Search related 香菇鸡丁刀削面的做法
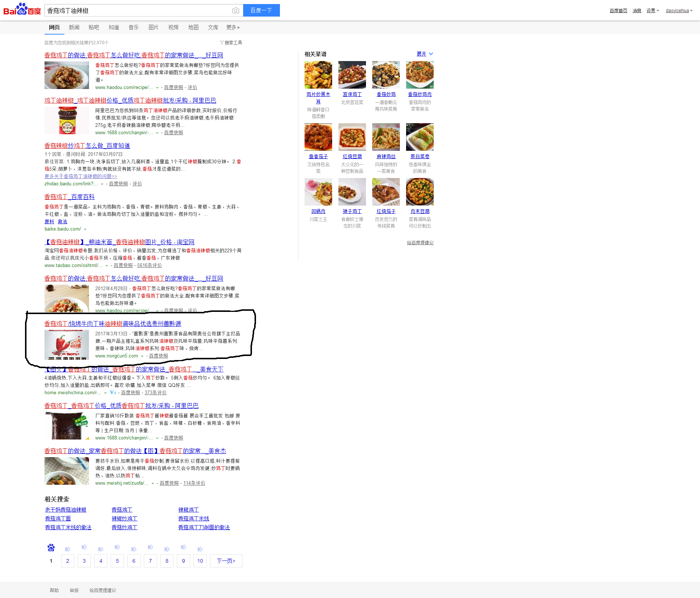The width and height of the screenshot is (700, 598). 204,527
